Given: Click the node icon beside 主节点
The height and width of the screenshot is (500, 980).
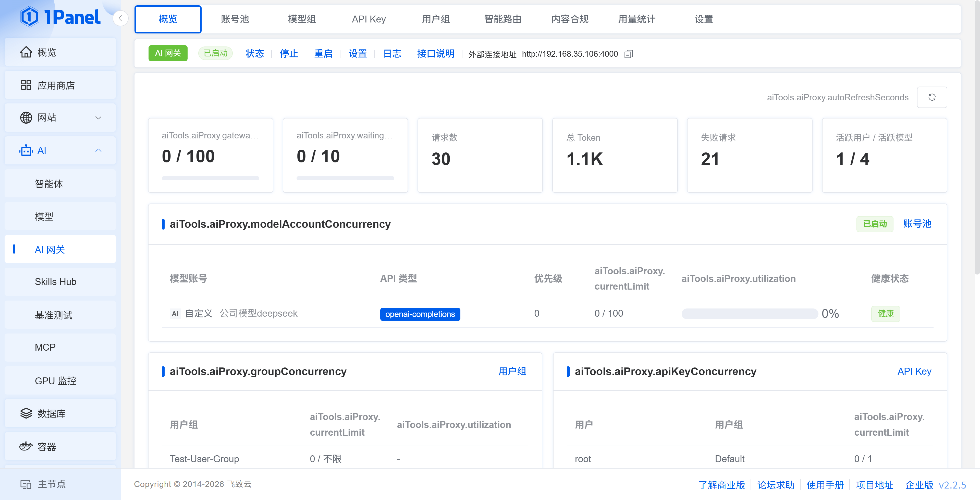Looking at the screenshot, I should 26,484.
